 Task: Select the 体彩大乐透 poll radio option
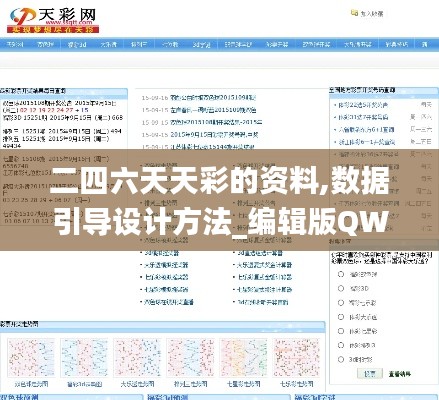tap(341, 317)
